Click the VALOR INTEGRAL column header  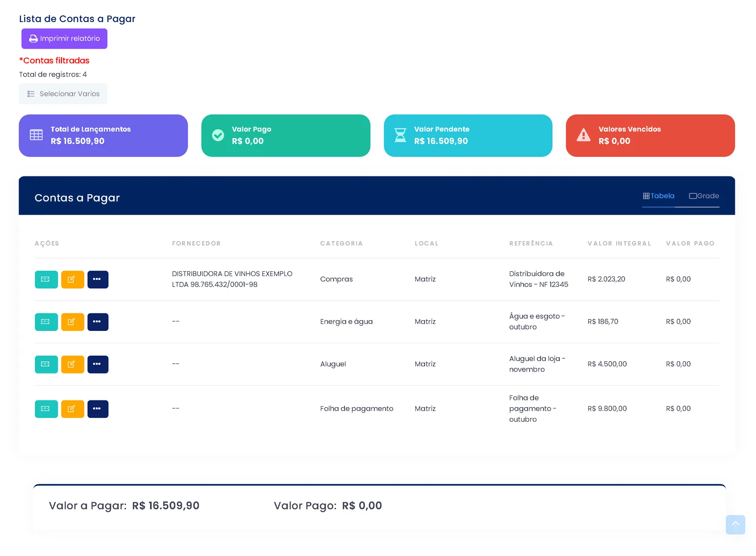[x=619, y=243]
